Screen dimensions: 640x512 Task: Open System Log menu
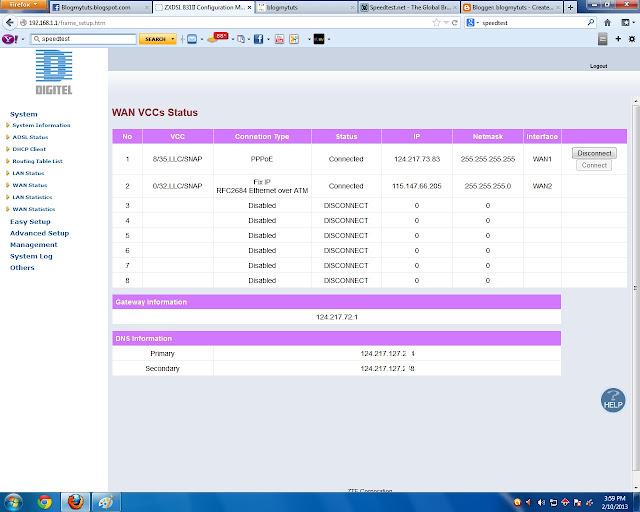click(x=31, y=256)
